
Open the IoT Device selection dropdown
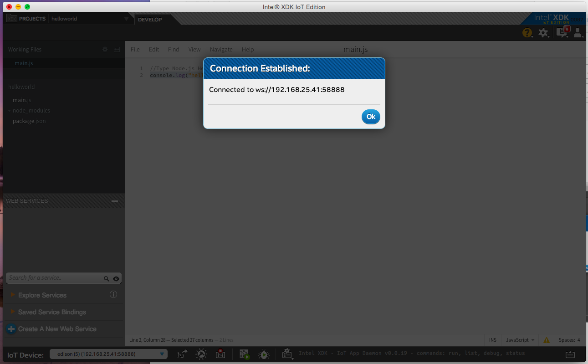pyautogui.click(x=108, y=354)
